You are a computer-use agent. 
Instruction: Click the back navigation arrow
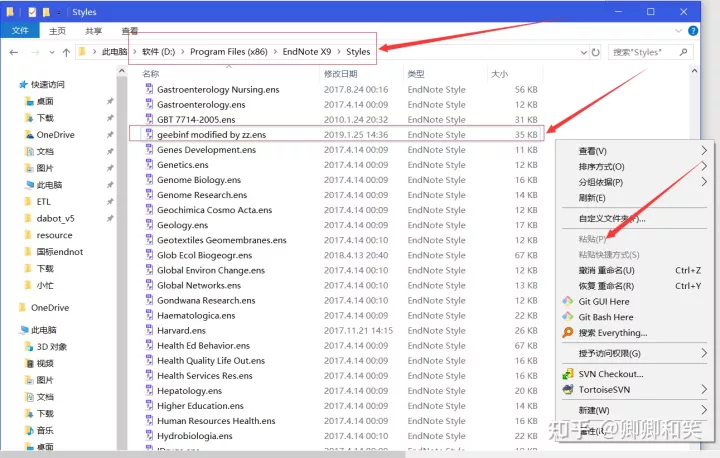click(14, 52)
